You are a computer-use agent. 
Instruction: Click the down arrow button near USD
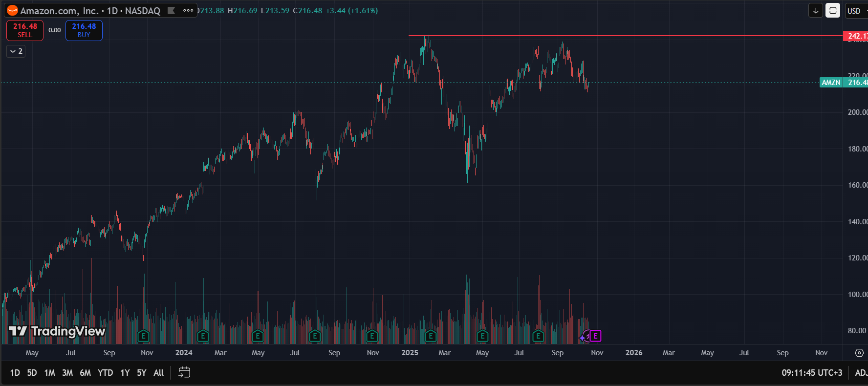(815, 10)
